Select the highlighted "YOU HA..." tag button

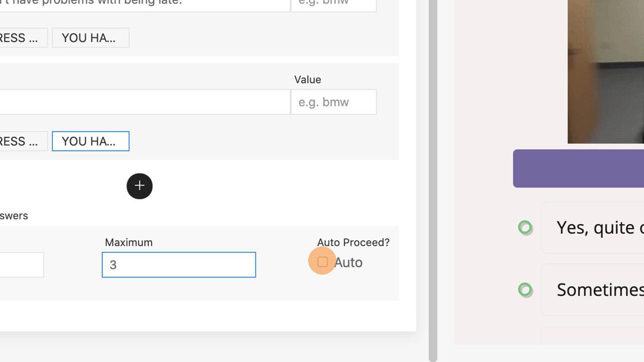pos(90,141)
